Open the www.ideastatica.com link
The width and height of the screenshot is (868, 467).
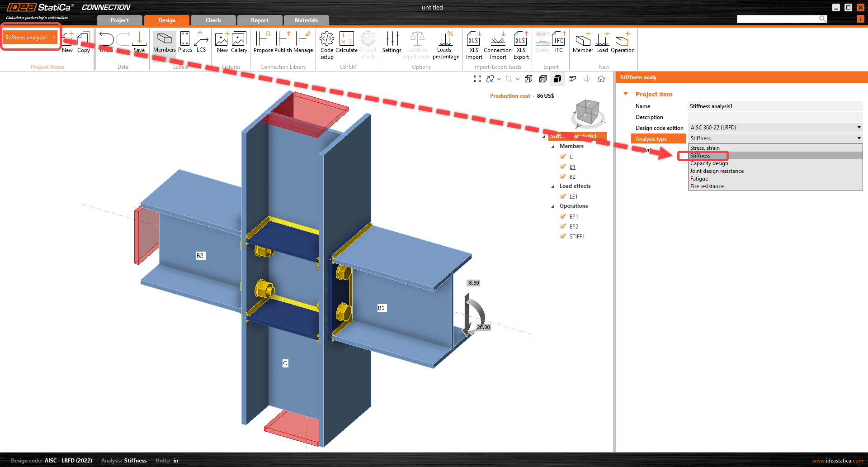(837, 461)
